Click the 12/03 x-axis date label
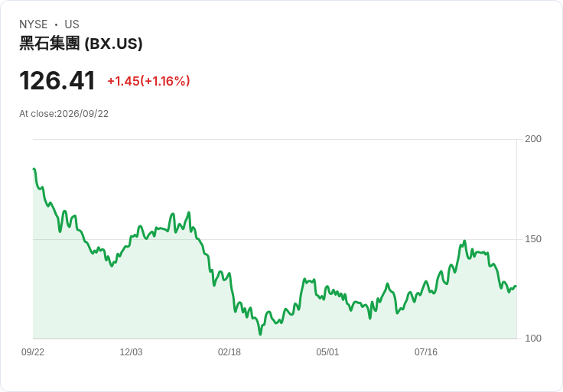Image resolution: width=563 pixels, height=392 pixels. [131, 352]
